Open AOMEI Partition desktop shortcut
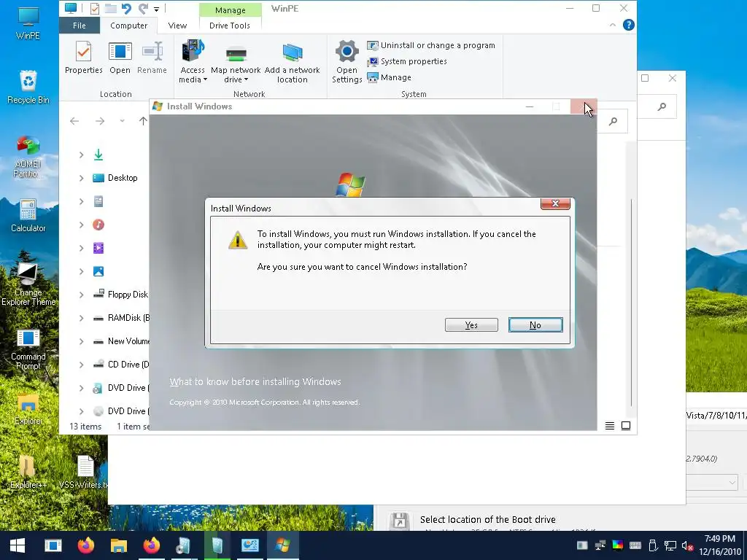The width and height of the screenshot is (747, 560). coord(28,157)
